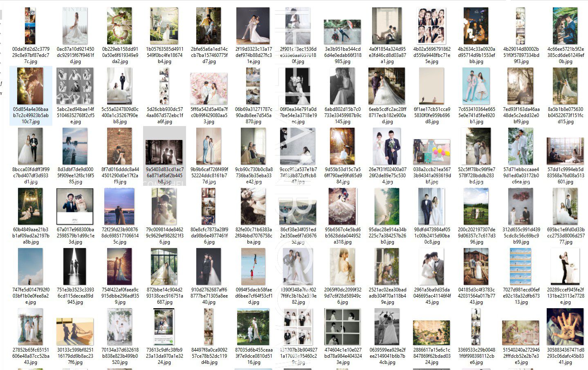Click the 3058834367471d8 open hand photo
The height and width of the screenshot is (370, 588).
tap(565, 327)
